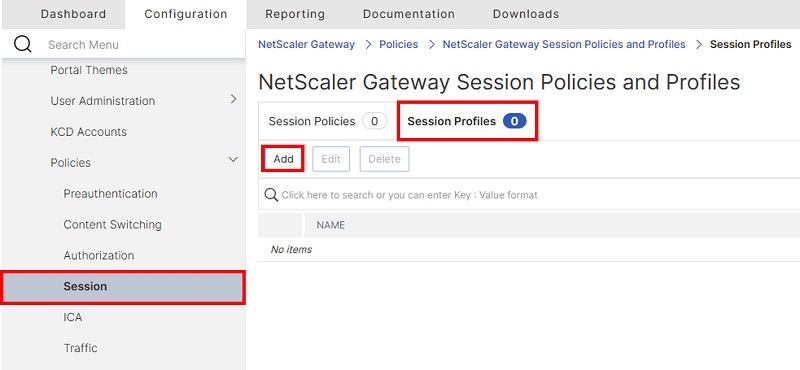Open the Policies breadcrumb link
Viewport: 800px width, 370px height.
click(398, 44)
